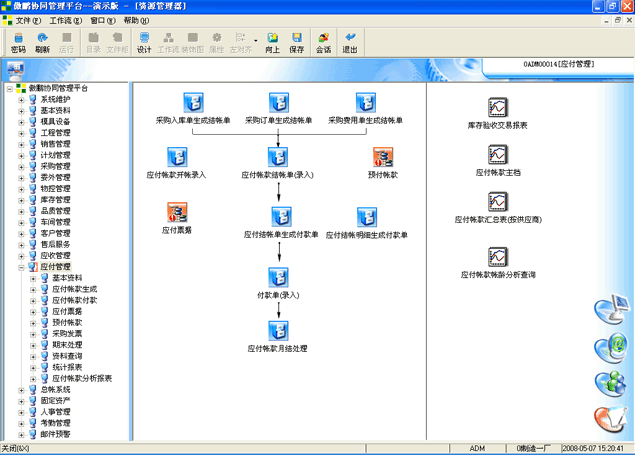
Task: Open the 会话 session toolbar icon
Action: [x=323, y=42]
